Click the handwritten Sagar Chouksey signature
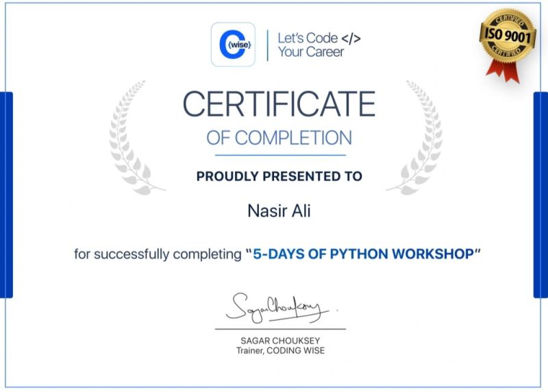The image size is (548, 392). click(277, 309)
